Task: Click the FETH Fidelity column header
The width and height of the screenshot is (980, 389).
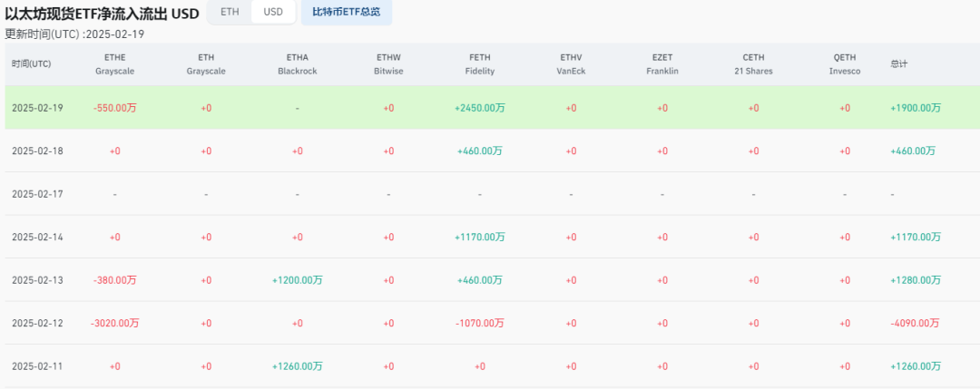Action: click(x=479, y=63)
